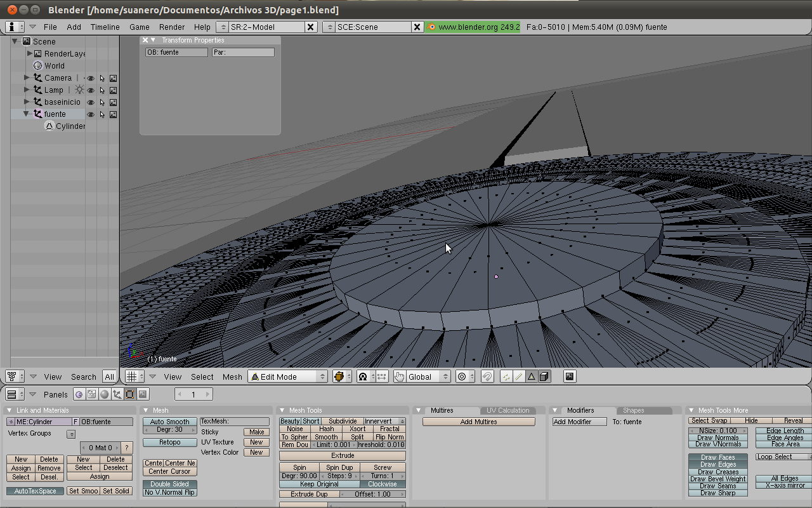The width and height of the screenshot is (812, 508).
Task: Select face select mode triangle icon
Action: click(x=532, y=377)
